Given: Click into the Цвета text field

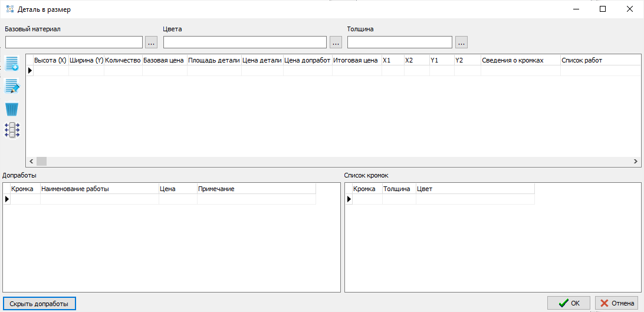Looking at the screenshot, I should click(245, 42).
